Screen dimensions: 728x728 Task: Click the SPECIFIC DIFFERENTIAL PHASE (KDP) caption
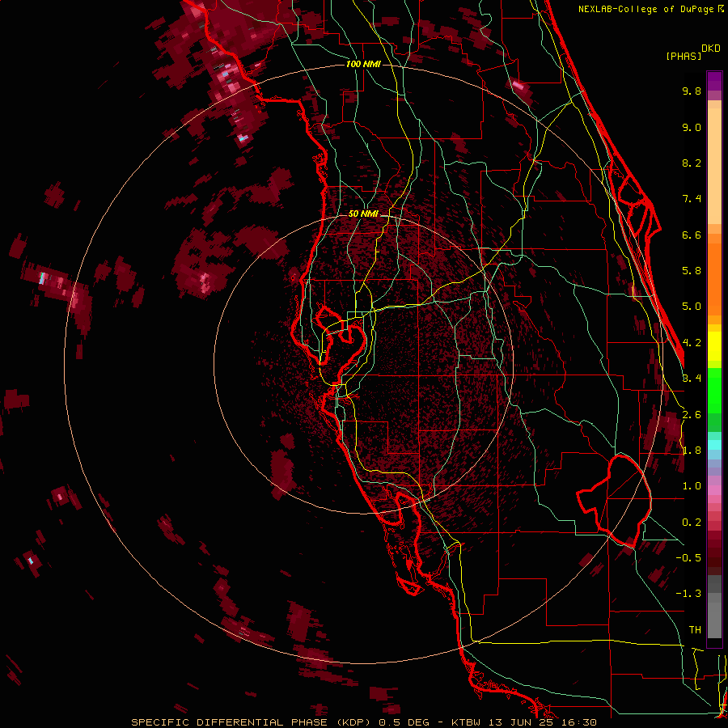coord(252,722)
